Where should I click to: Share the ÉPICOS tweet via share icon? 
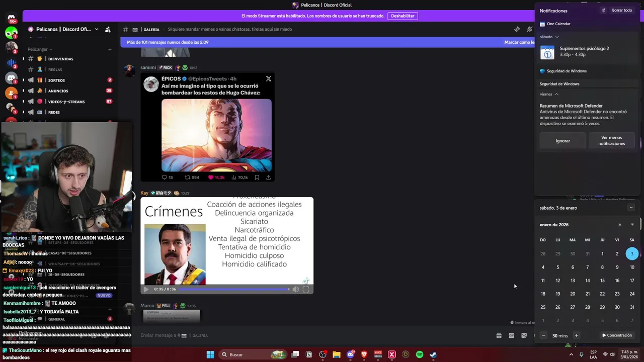268,177
